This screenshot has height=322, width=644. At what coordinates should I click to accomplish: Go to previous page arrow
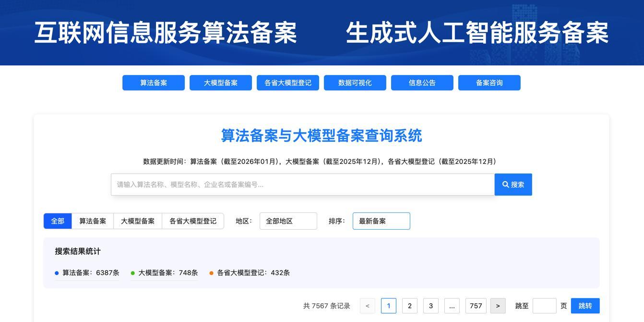click(x=368, y=306)
